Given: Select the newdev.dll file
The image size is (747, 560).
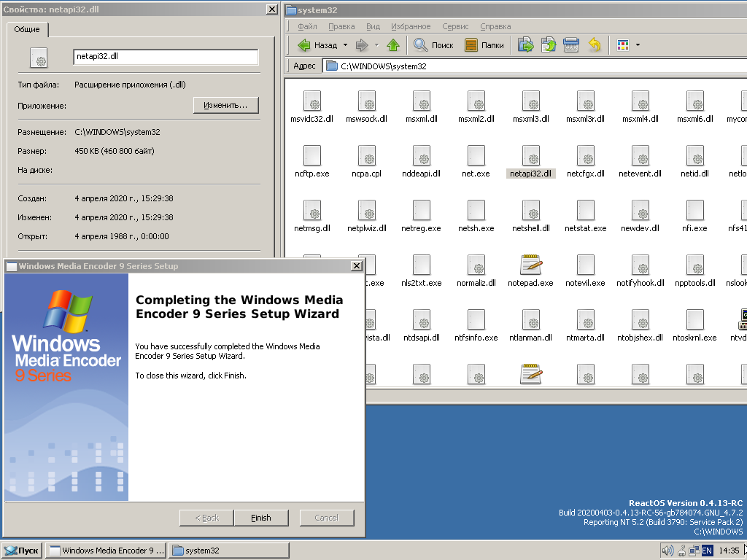Looking at the screenshot, I should (x=640, y=217).
